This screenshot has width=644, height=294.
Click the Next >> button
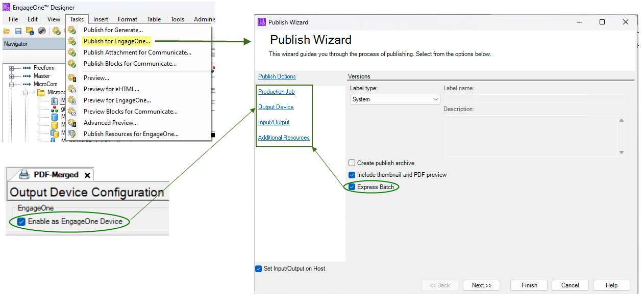pos(481,285)
